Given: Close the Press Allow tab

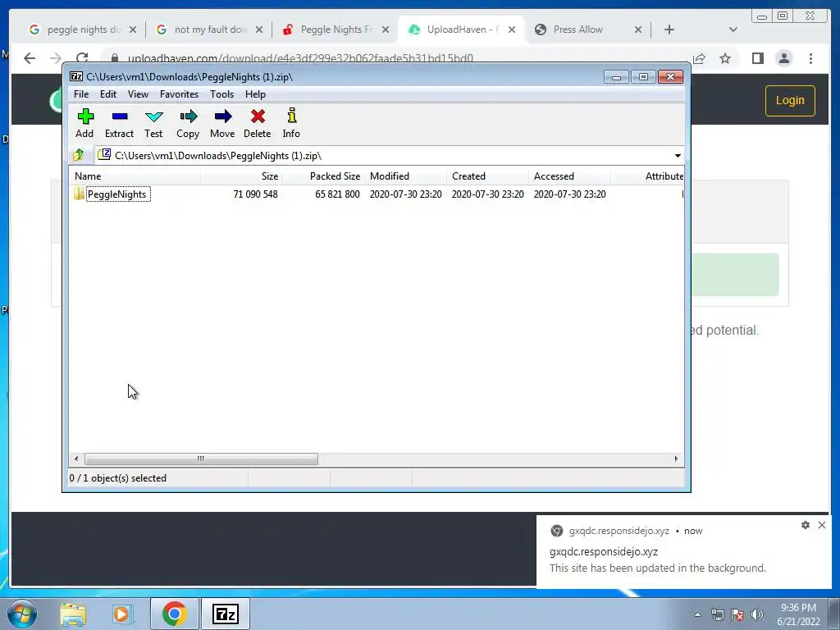Looking at the screenshot, I should 638,30.
